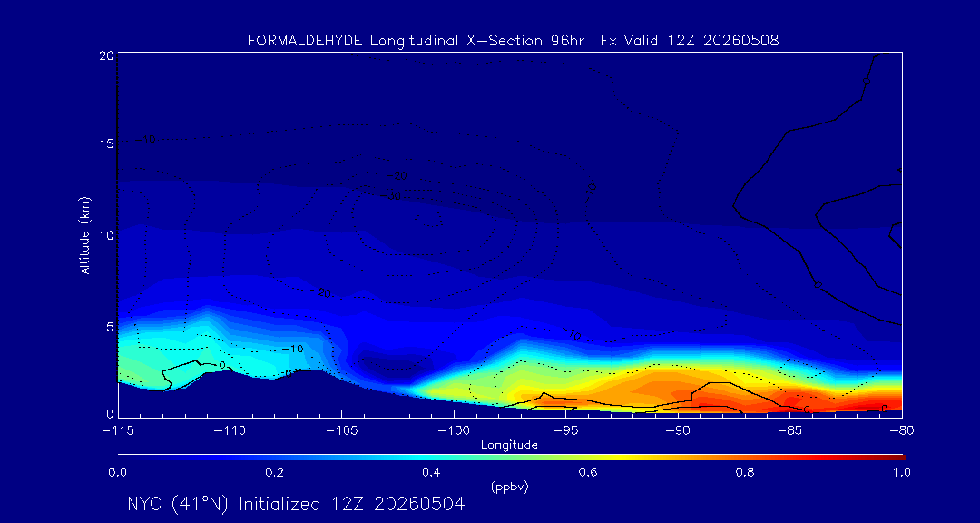980x523 pixels.
Task: Click the 10 km altitude tick label
Action: (106, 236)
